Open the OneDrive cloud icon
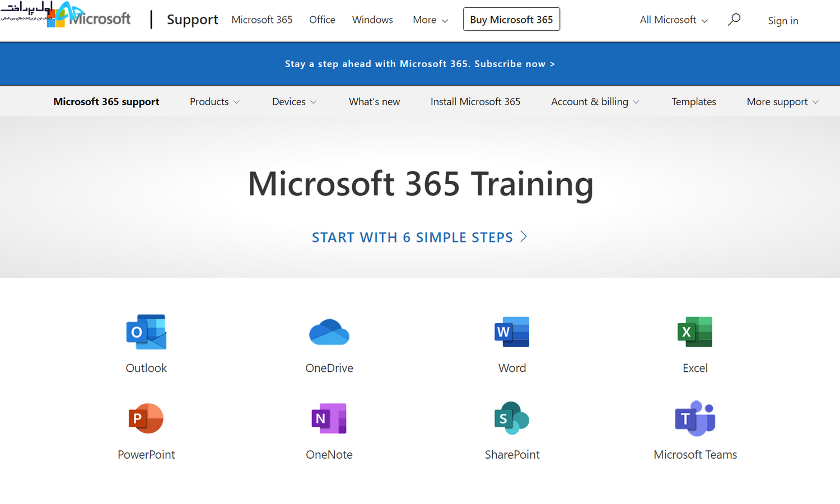The height and width of the screenshot is (504, 840). pos(329,332)
